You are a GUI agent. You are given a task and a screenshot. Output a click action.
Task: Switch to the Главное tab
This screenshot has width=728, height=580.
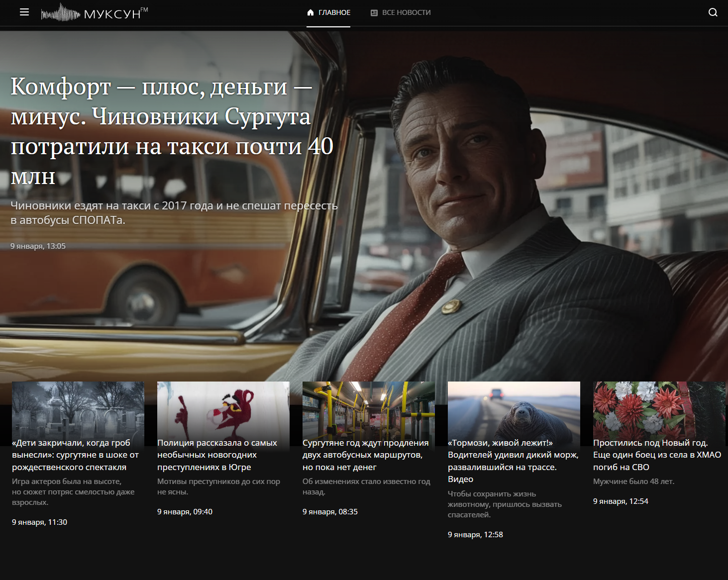(328, 12)
